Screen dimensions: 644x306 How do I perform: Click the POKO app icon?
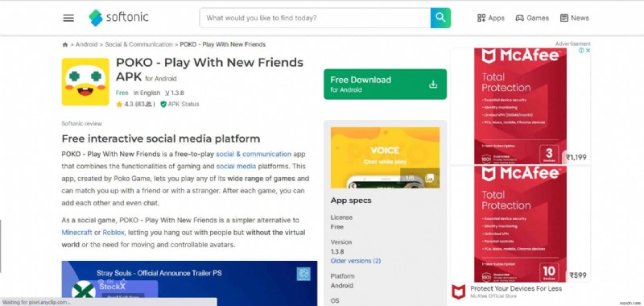pos(85,82)
